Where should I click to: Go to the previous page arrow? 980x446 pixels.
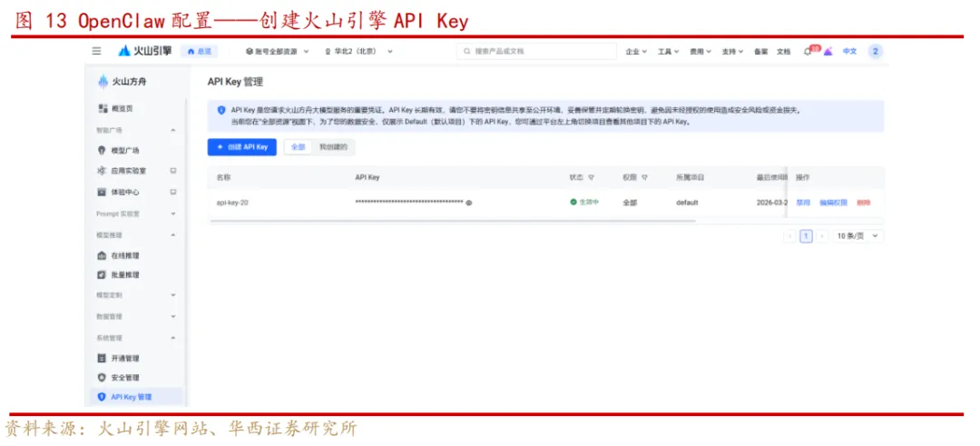789,236
